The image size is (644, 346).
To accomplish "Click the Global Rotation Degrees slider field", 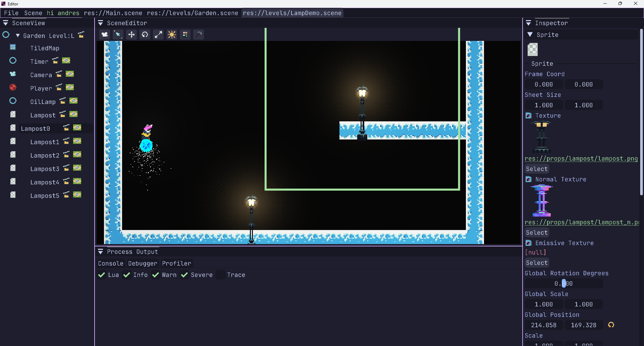I will coord(564,284).
